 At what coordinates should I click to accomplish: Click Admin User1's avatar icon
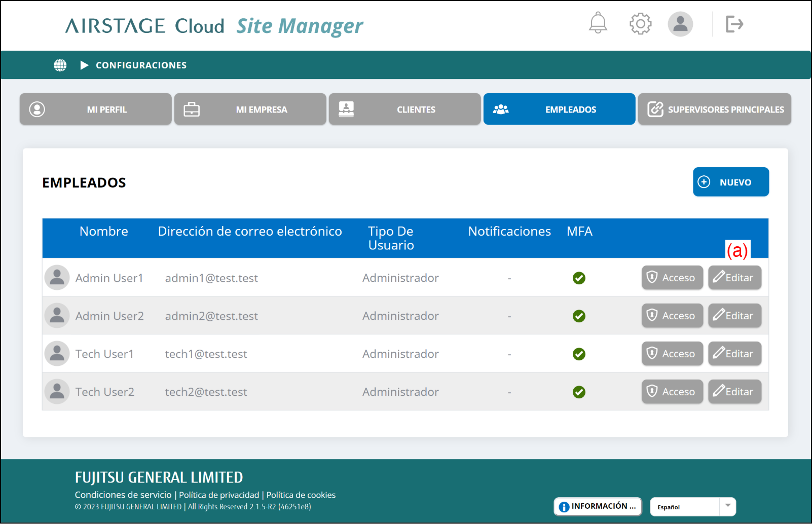pos(57,278)
